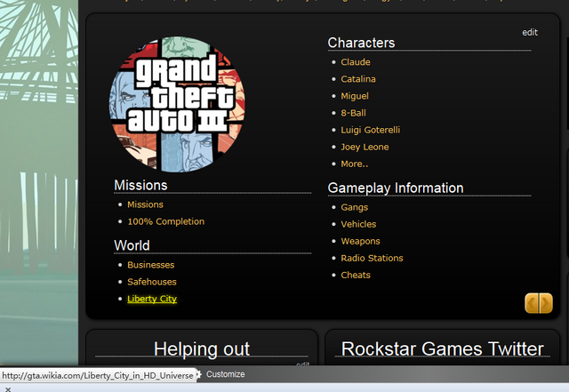Open the Businesses link under World

coord(150,265)
